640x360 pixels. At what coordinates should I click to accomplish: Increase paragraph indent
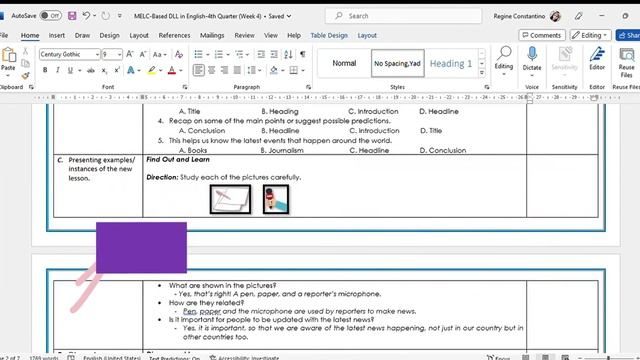pyautogui.click(x=274, y=54)
